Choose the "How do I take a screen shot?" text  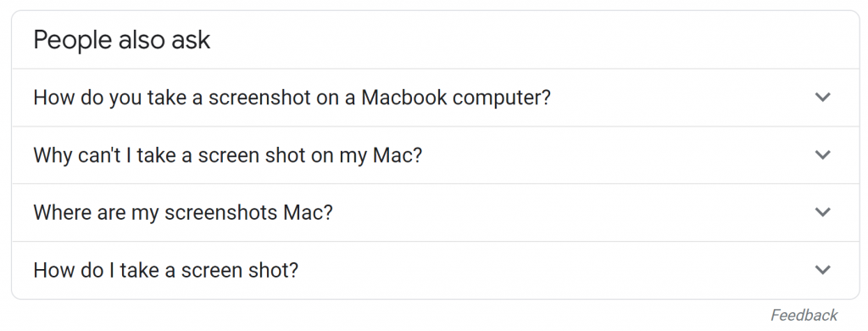pos(165,271)
